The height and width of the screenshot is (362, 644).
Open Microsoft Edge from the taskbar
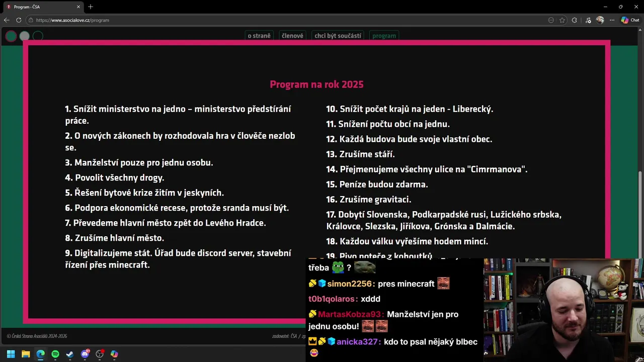pyautogui.click(x=40, y=354)
